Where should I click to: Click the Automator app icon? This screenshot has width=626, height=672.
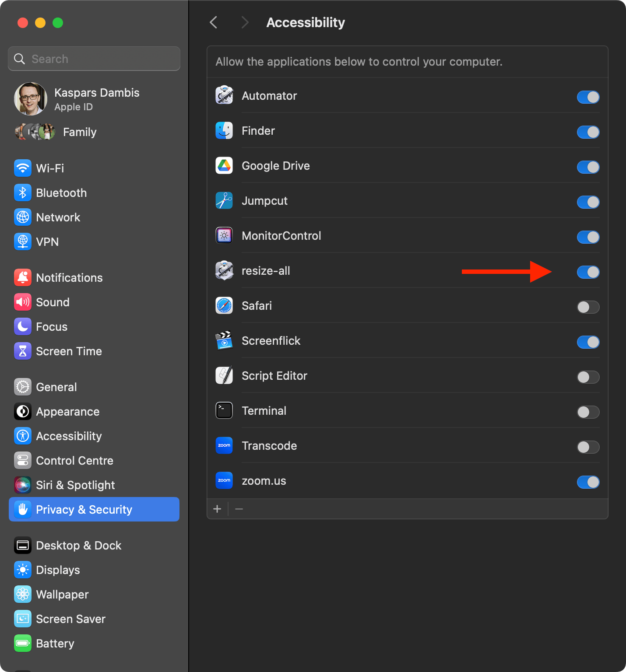click(x=224, y=95)
